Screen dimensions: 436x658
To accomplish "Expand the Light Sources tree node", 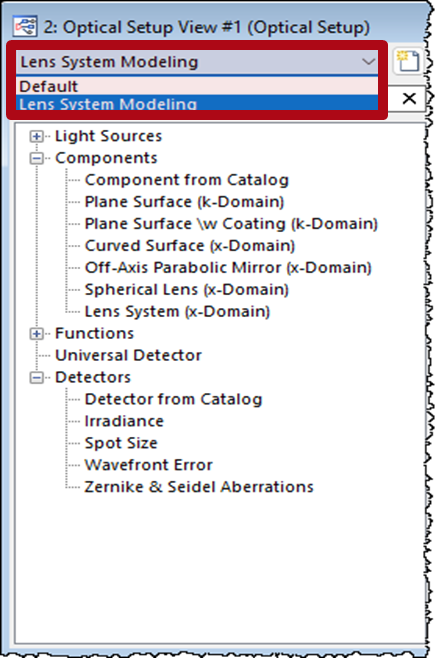I will pyautogui.click(x=37, y=136).
